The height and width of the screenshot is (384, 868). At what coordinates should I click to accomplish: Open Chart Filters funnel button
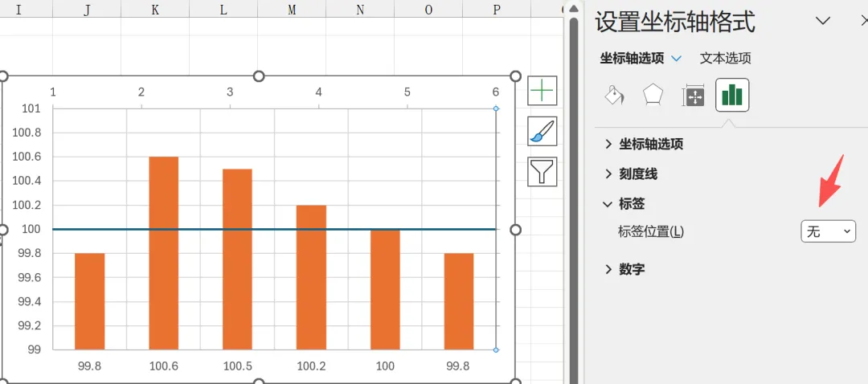point(542,172)
